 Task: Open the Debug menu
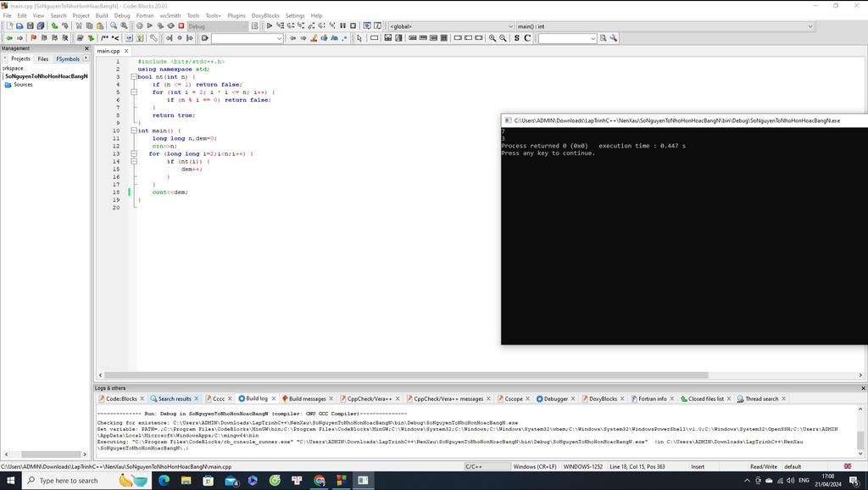click(122, 15)
